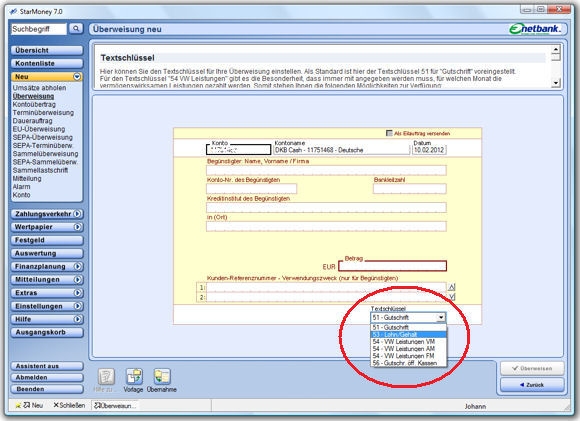This screenshot has height=421, width=580.
Task: Click the Beenden button
Action: (47, 389)
